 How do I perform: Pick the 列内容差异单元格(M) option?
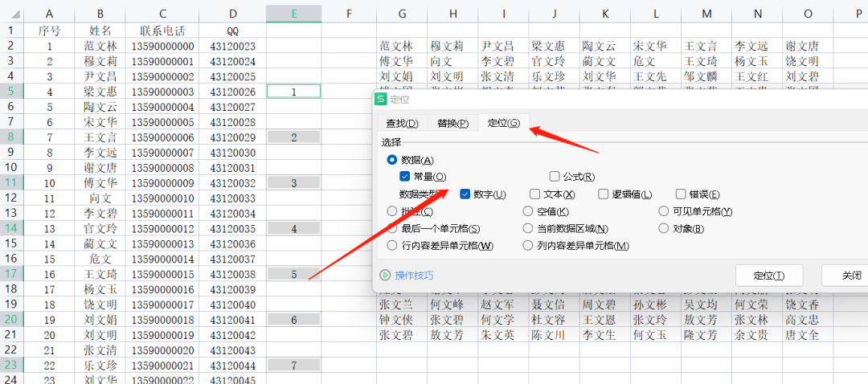pos(527,246)
